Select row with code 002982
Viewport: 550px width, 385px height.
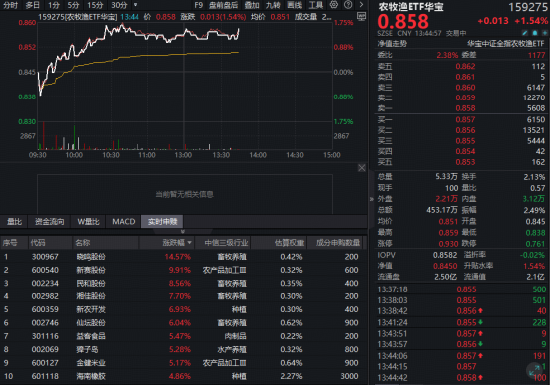[x=183, y=296]
